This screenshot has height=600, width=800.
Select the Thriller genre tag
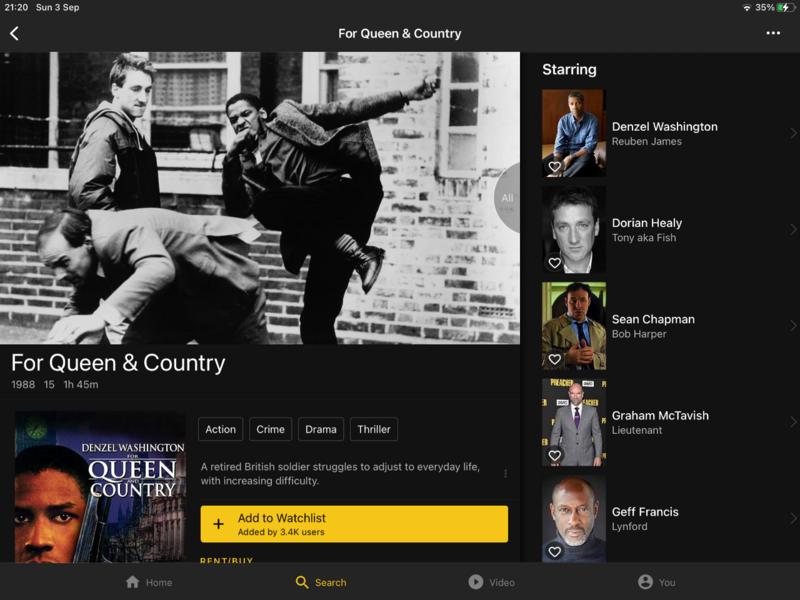coord(374,429)
